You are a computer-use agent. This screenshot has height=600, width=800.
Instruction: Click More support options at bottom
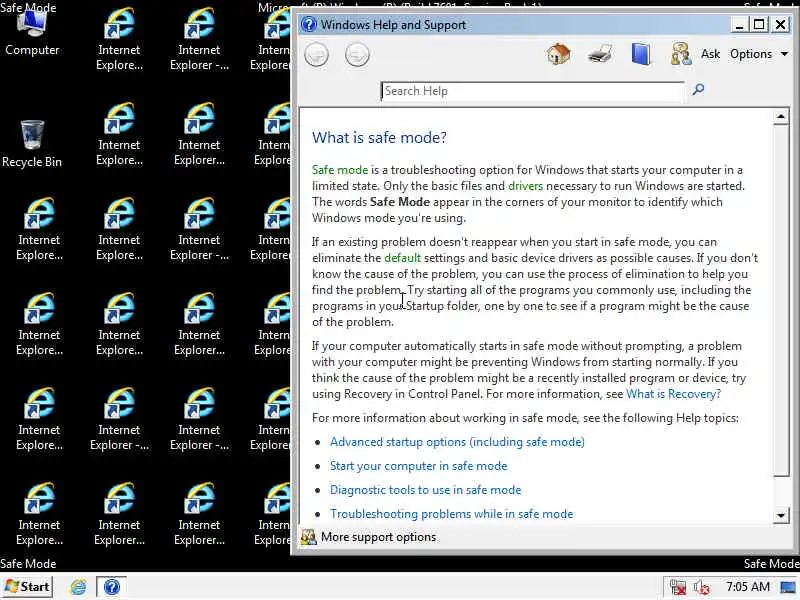(379, 537)
